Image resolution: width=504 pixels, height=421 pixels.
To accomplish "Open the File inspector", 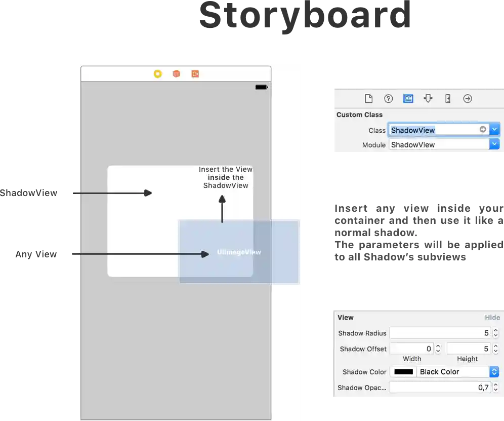I will 369,98.
